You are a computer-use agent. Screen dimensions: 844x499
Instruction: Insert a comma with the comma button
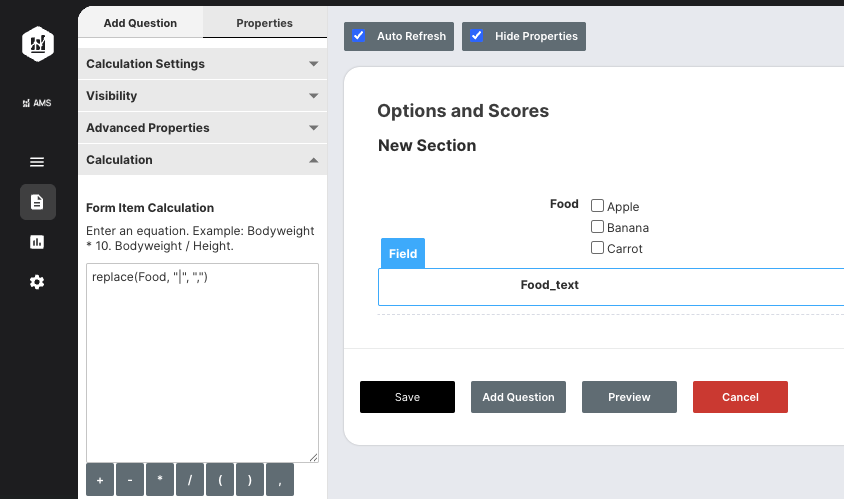pyautogui.click(x=280, y=480)
